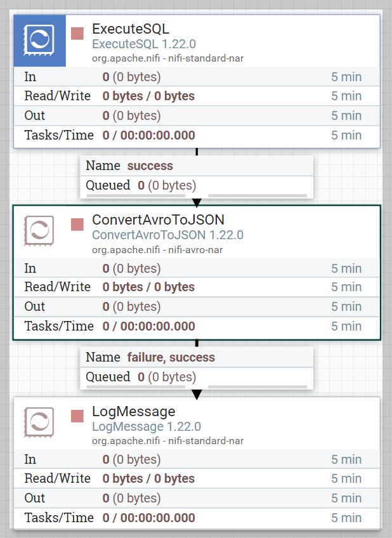This screenshot has width=392, height=538.
Task: Click the Out row of ExecuteSQL
Action: pyautogui.click(x=197, y=115)
